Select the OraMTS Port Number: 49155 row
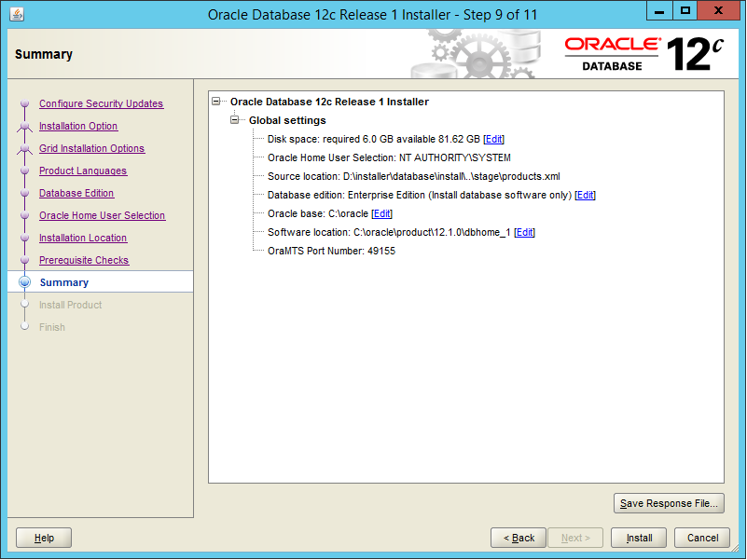The width and height of the screenshot is (747, 560). click(x=331, y=251)
